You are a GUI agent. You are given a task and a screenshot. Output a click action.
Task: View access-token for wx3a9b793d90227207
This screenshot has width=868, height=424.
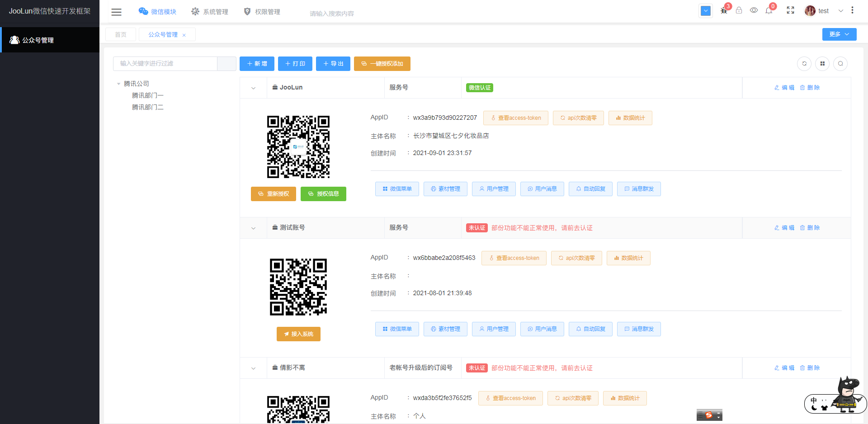click(516, 118)
